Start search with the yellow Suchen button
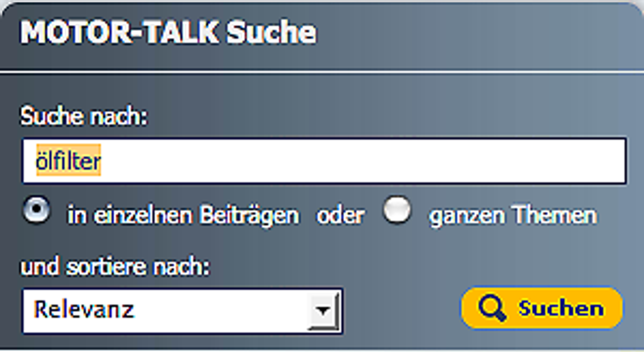644x352 pixels. (x=542, y=308)
